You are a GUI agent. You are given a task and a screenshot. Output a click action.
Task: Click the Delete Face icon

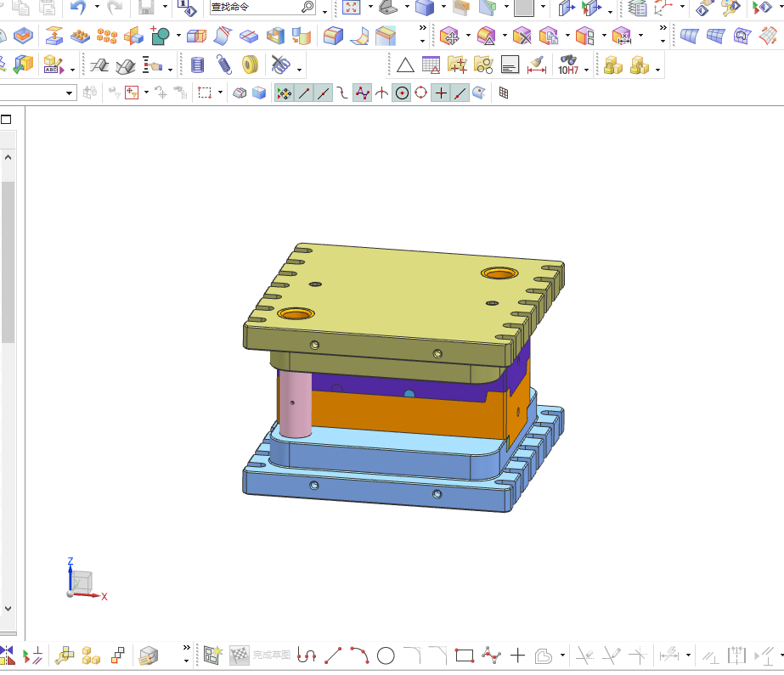522,36
